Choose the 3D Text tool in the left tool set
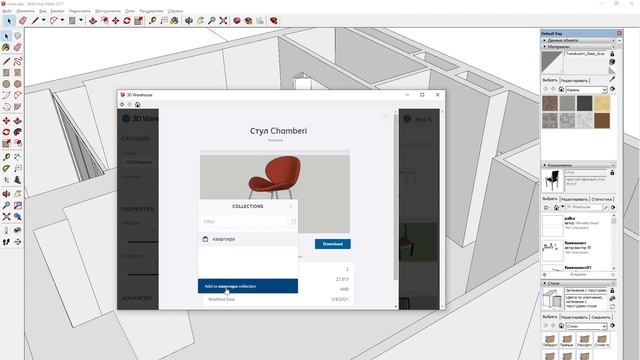 tap(18, 180)
